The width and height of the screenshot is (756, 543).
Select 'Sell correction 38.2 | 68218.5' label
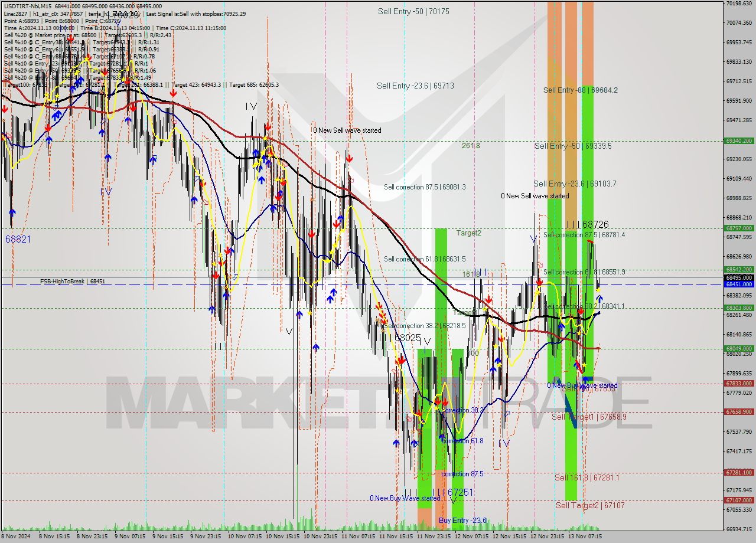tap(425, 326)
